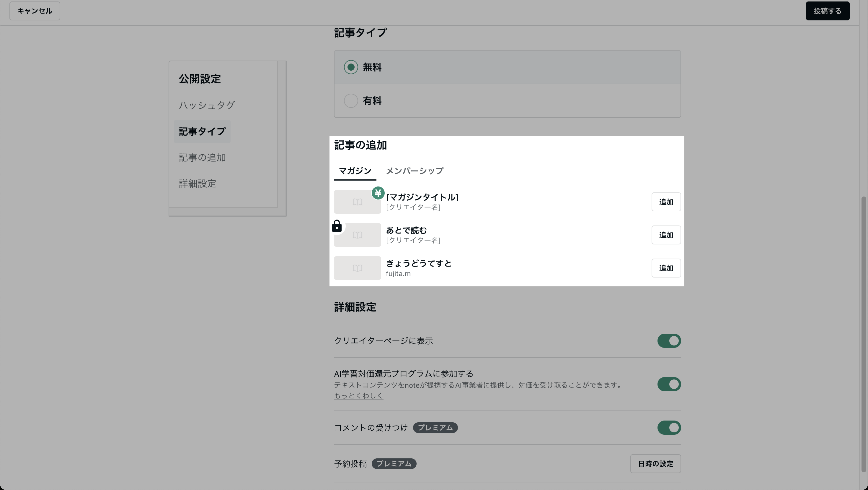Click the [マガジンタイトル] title text
The width and height of the screenshot is (868, 490).
pos(422,197)
